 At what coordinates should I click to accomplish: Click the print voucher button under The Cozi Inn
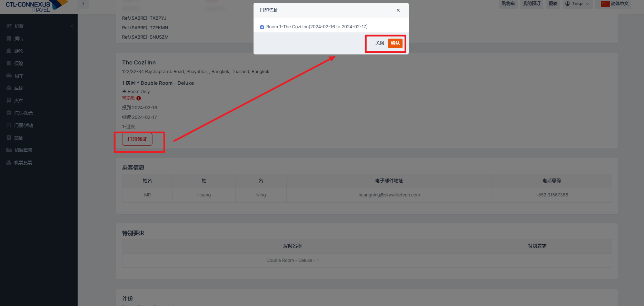[x=137, y=139]
